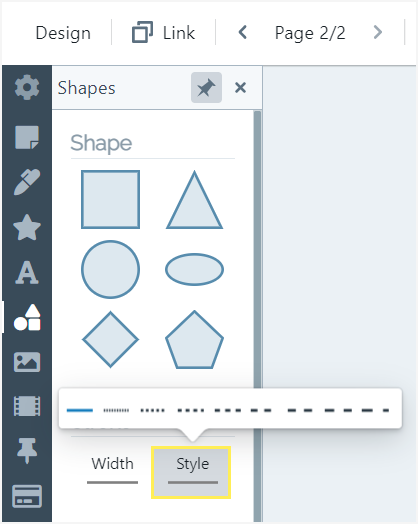This screenshot has width=418, height=524.
Task: Open the Width line dropdown
Action: click(113, 471)
